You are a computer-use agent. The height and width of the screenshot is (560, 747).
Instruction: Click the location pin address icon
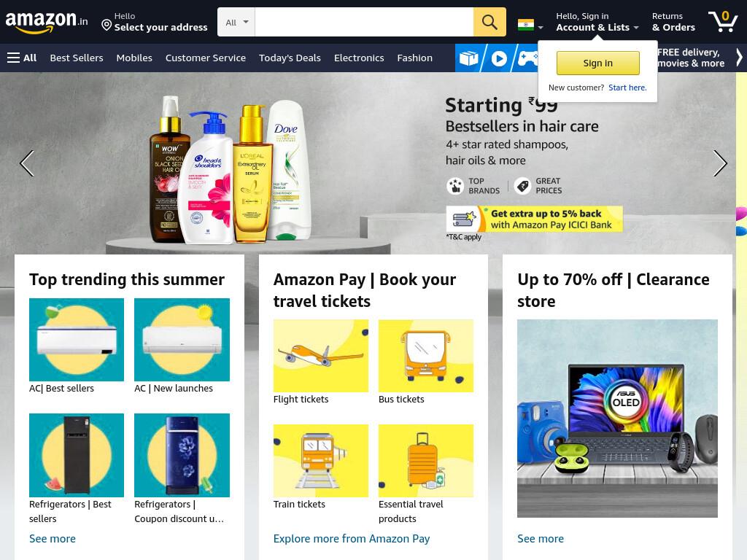tap(107, 26)
